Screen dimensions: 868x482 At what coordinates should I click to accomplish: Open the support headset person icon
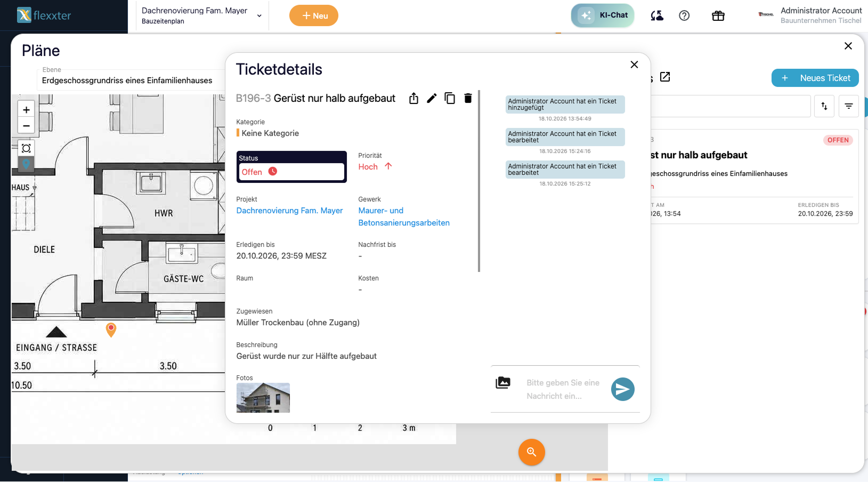pyautogui.click(x=657, y=15)
